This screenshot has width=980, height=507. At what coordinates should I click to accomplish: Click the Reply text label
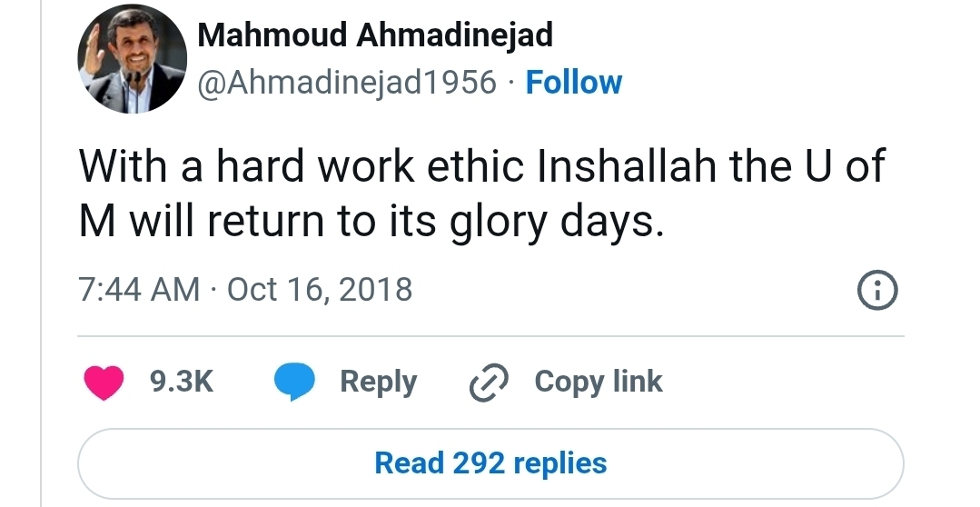[378, 382]
